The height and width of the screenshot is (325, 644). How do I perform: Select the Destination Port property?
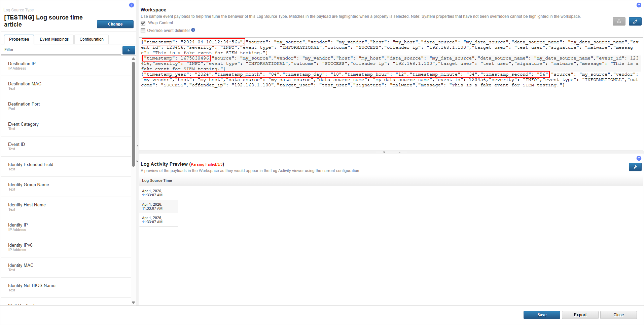pyautogui.click(x=24, y=104)
